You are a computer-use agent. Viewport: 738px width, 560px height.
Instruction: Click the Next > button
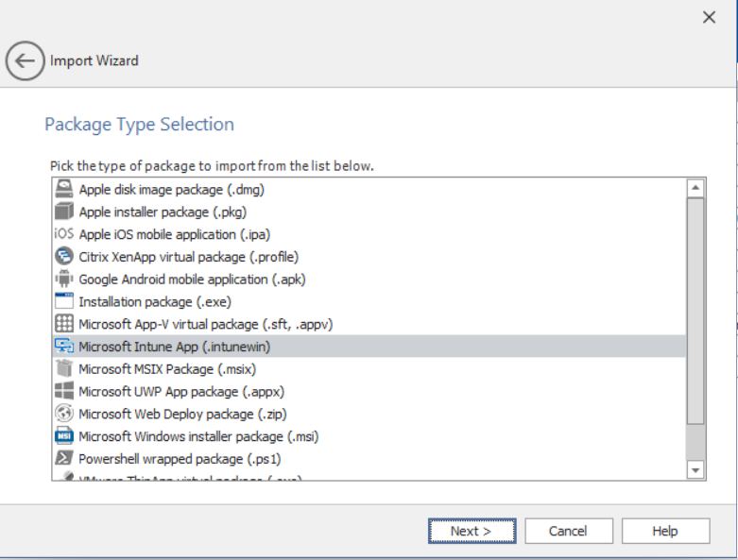pos(472,531)
